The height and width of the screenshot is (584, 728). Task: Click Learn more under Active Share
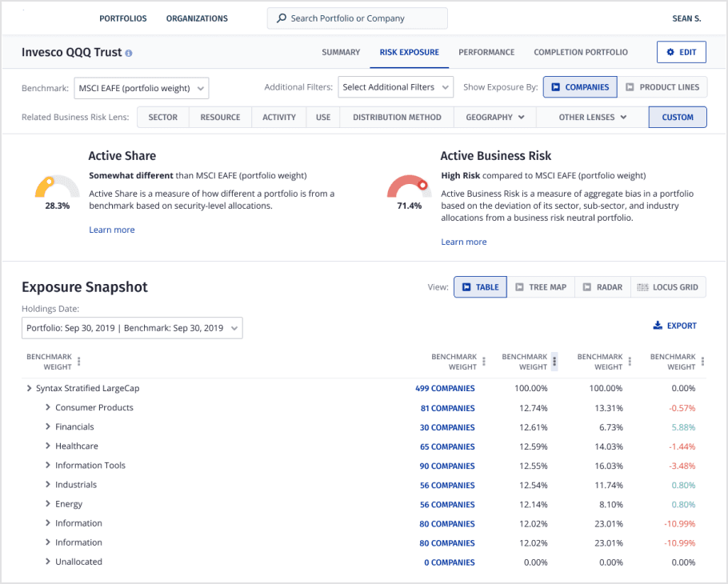coord(112,230)
